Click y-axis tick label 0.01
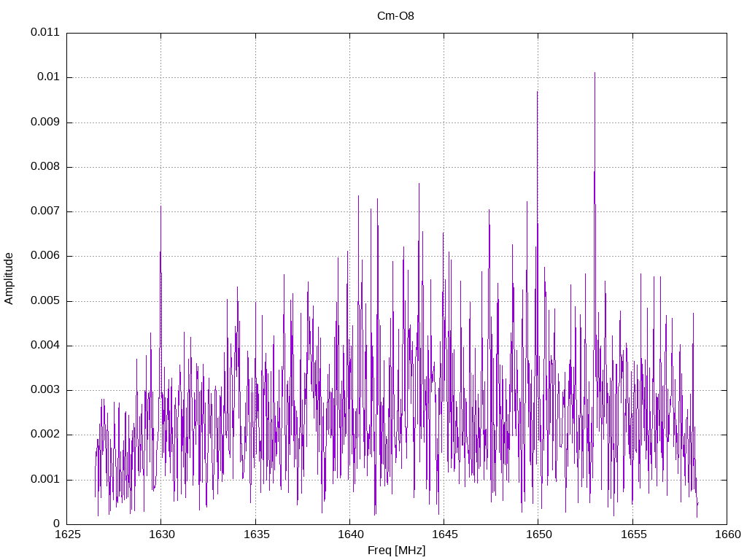This screenshot has width=747, height=560. click(49, 77)
